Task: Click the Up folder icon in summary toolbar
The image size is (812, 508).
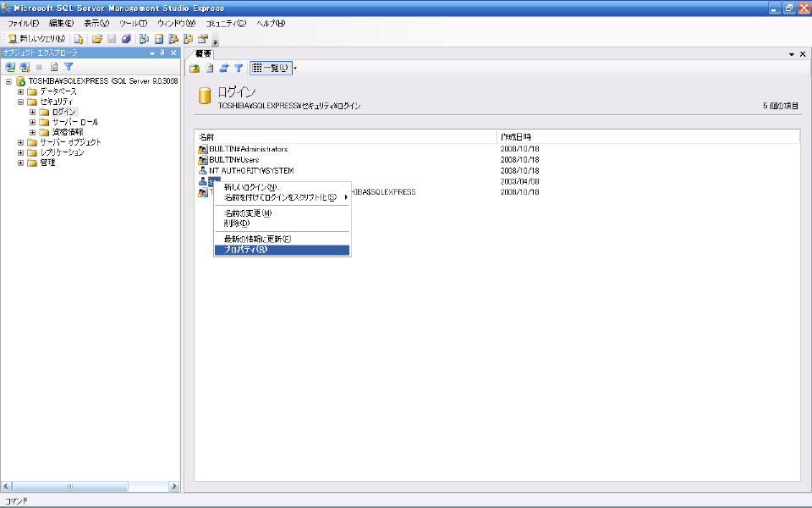Action: point(195,68)
